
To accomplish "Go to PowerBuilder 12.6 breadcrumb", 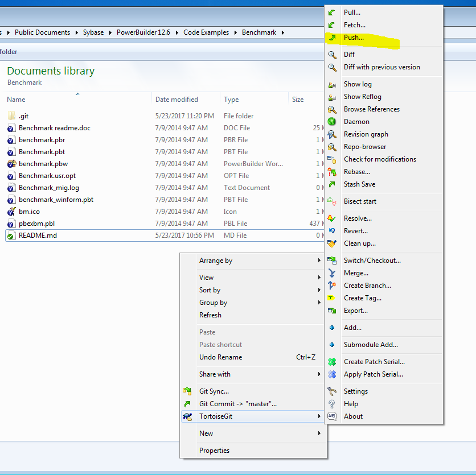I will click(143, 32).
